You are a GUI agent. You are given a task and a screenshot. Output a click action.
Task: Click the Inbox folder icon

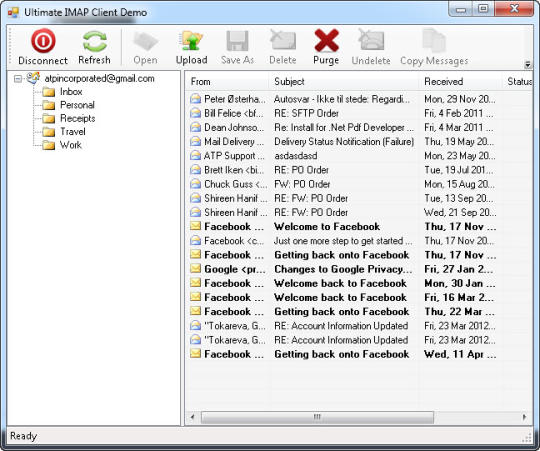click(x=49, y=92)
